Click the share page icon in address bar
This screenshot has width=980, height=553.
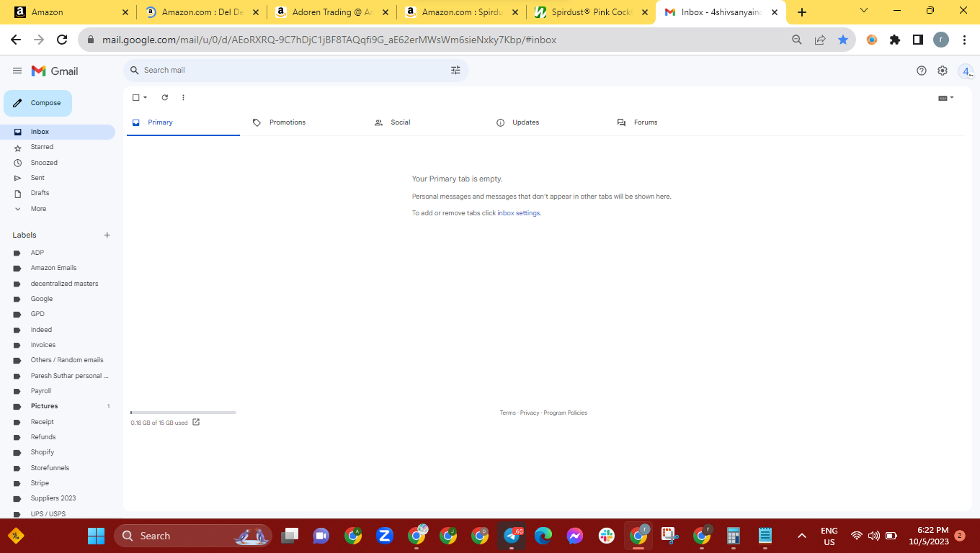(x=820, y=40)
